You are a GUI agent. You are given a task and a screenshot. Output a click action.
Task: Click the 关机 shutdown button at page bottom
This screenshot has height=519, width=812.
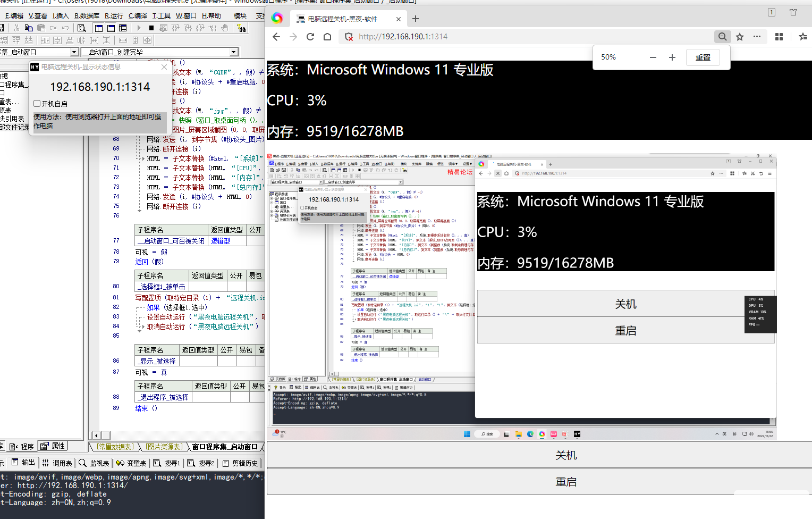(539, 455)
